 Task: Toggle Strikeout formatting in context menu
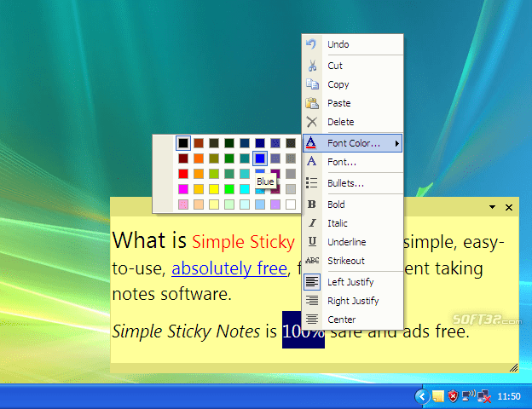click(x=352, y=261)
